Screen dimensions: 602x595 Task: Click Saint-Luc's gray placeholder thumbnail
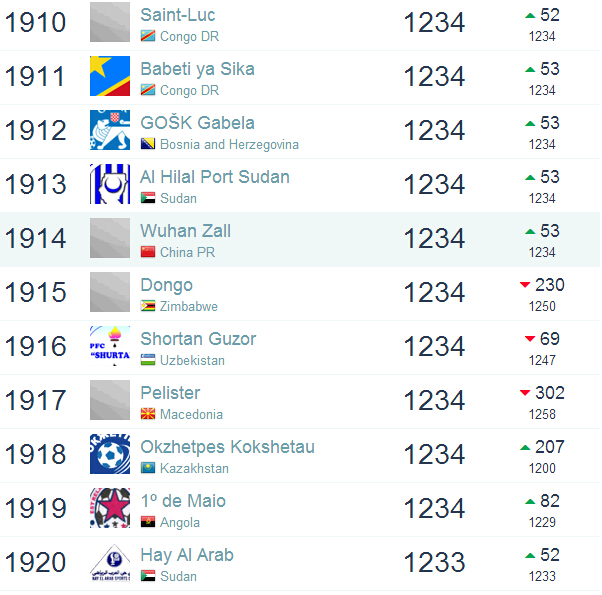point(110,22)
